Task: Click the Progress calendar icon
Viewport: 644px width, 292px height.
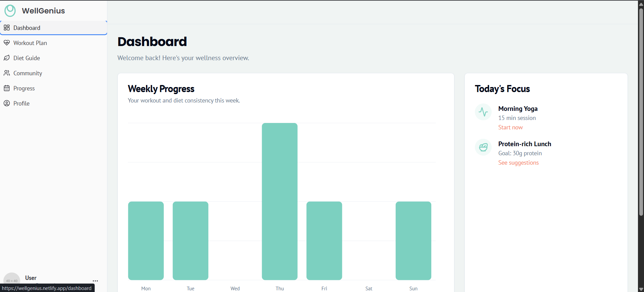Action: [x=7, y=88]
